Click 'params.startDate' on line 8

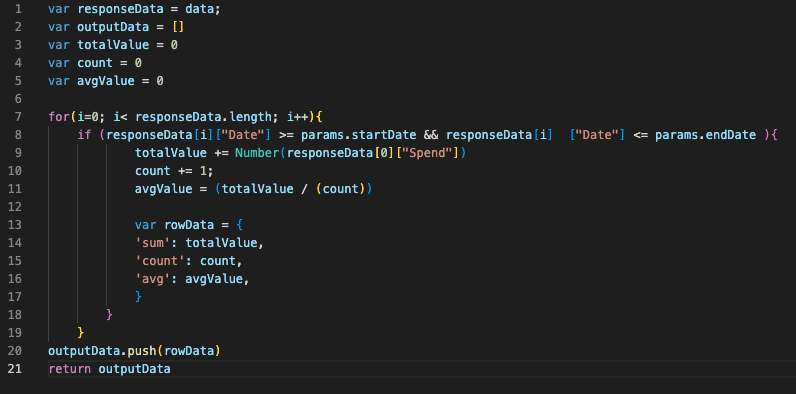click(x=358, y=135)
